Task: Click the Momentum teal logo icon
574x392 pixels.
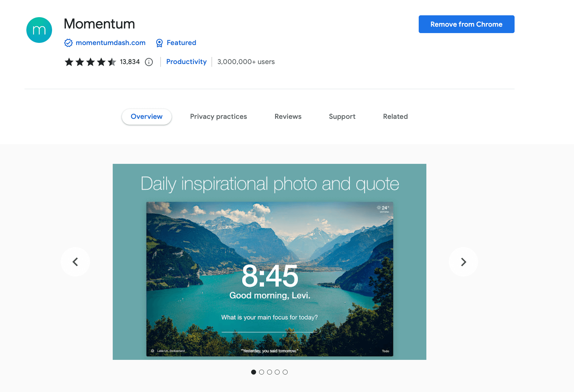Action: point(39,30)
